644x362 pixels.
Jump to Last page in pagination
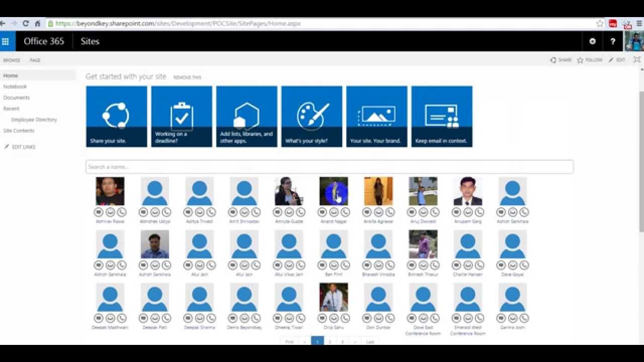click(x=370, y=341)
